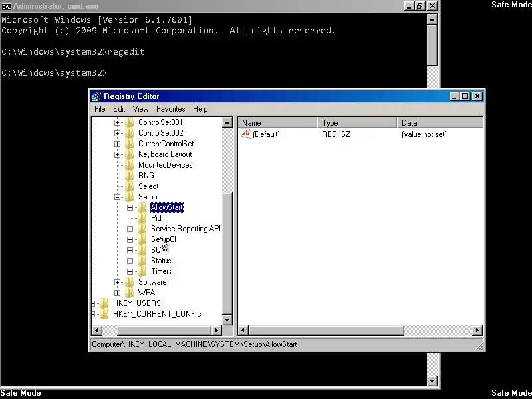This screenshot has height=399, width=532.
Task: Click the Keyboard Layout folder icon
Action: pyautogui.click(x=129, y=154)
